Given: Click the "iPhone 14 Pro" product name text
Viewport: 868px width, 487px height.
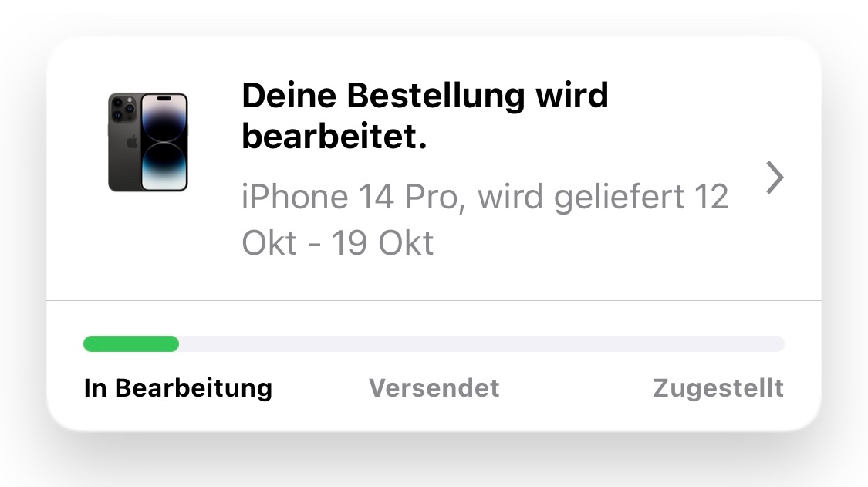Looking at the screenshot, I should point(350,198).
